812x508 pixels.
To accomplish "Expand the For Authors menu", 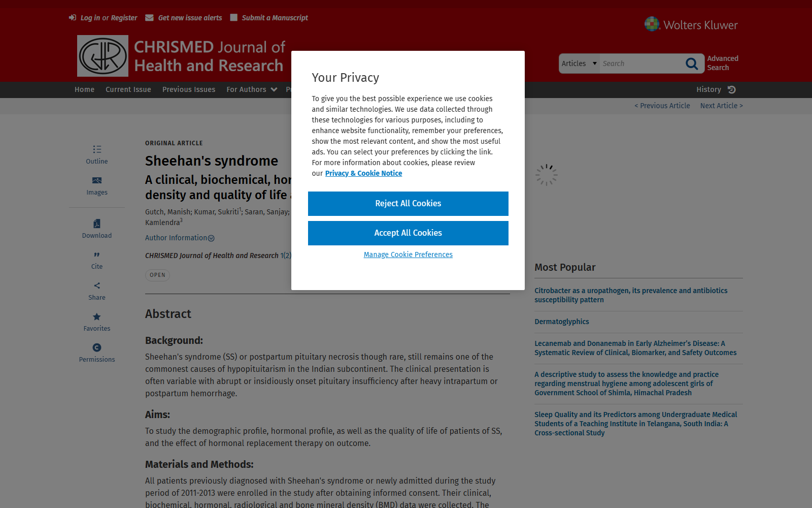I will click(x=252, y=89).
